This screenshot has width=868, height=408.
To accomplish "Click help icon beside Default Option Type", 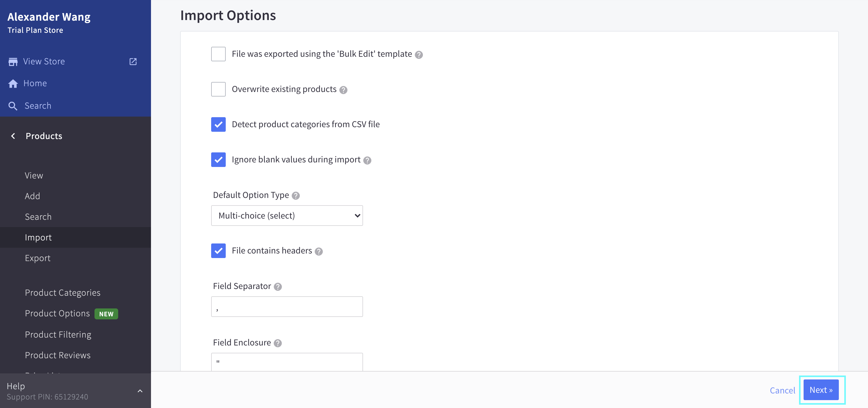I will [296, 195].
